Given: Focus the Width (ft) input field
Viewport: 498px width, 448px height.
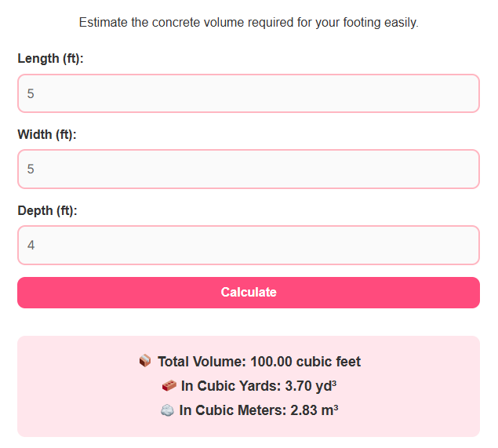Looking at the screenshot, I should (x=248, y=169).
